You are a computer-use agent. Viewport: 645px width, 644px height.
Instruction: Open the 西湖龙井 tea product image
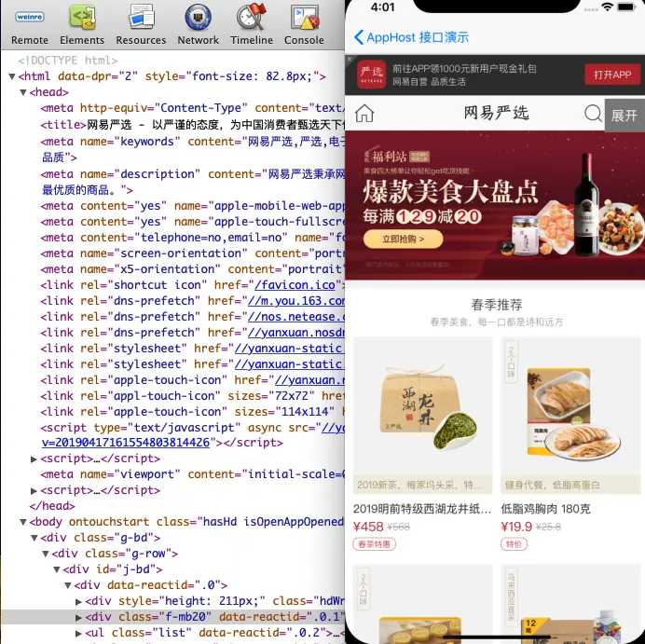(422, 415)
